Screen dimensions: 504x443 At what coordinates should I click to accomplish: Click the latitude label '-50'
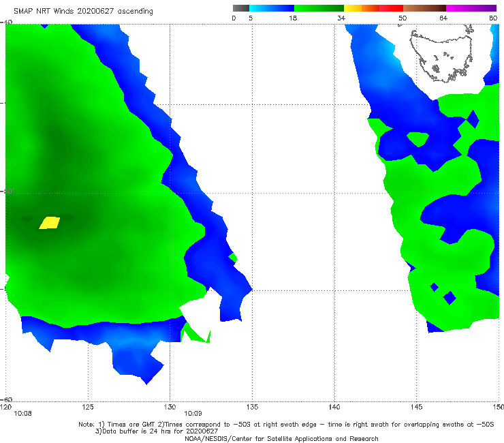coord(6,192)
